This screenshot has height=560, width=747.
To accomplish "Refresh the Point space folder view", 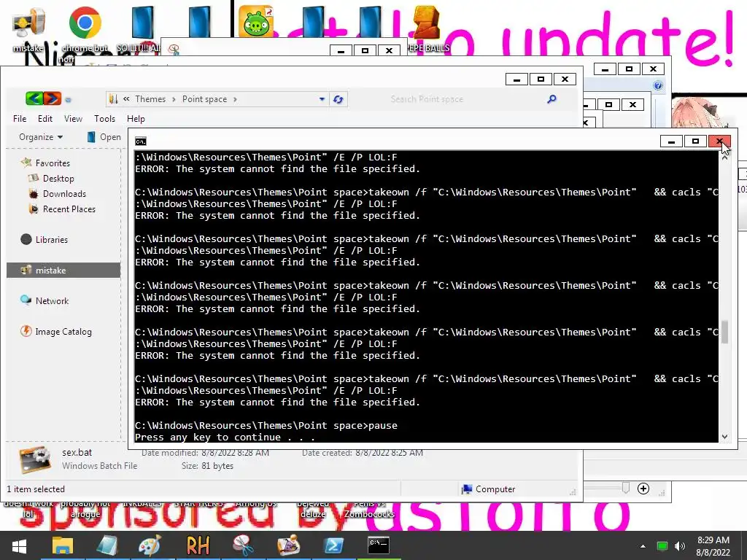I will pos(338,99).
